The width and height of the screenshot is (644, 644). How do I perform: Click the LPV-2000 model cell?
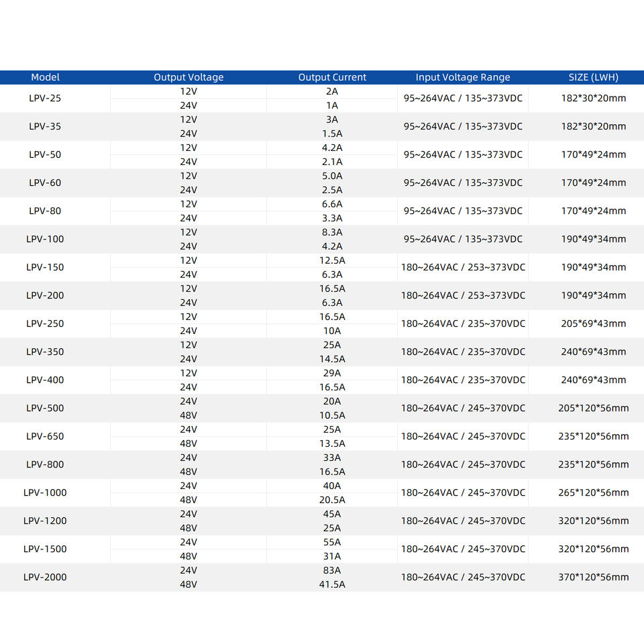click(x=45, y=577)
